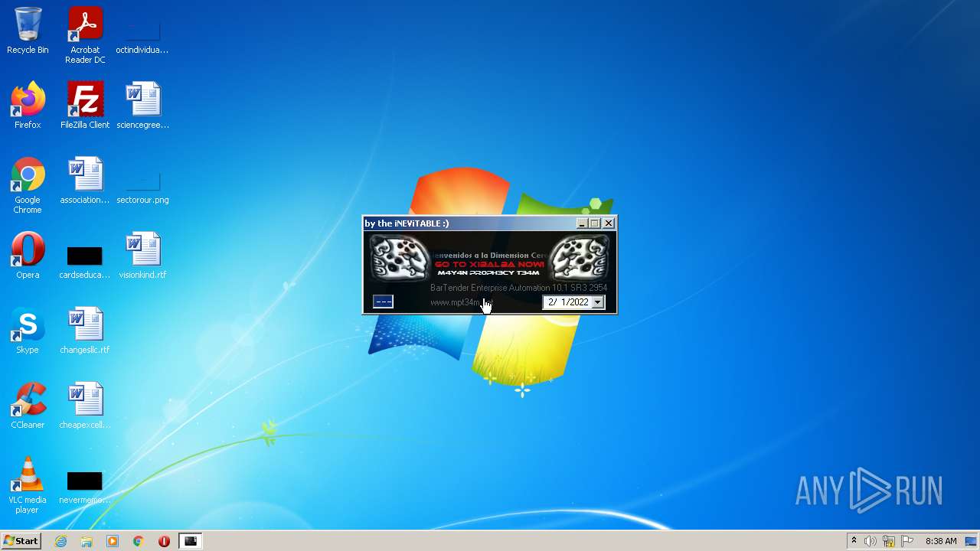This screenshot has width=980, height=551.
Task: Launch Opera desktop shortcut
Action: pyautogui.click(x=28, y=256)
